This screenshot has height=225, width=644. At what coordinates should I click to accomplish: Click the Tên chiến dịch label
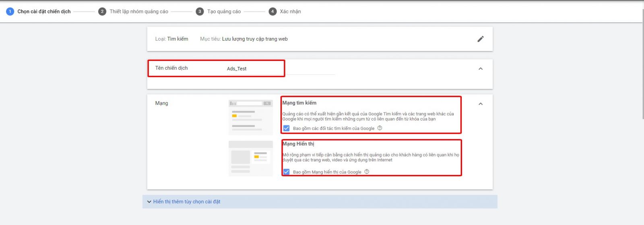(171, 68)
